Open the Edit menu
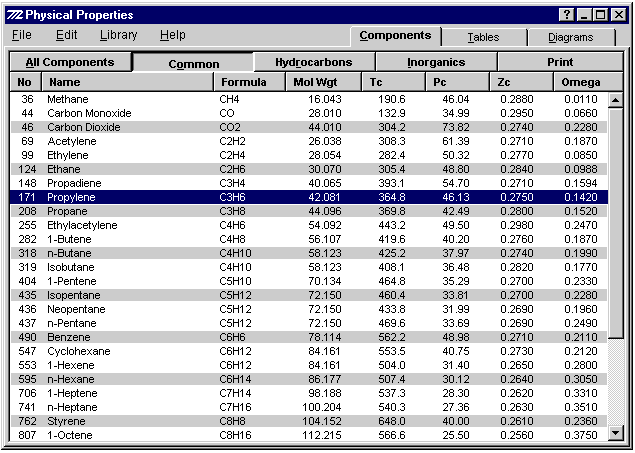This screenshot has height=453, width=635. coord(66,35)
